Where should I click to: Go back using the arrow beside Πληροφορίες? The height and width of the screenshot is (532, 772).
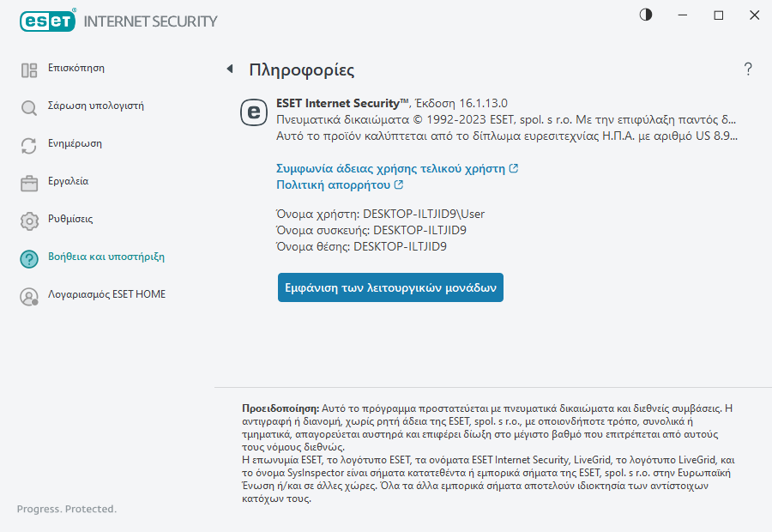click(x=230, y=69)
